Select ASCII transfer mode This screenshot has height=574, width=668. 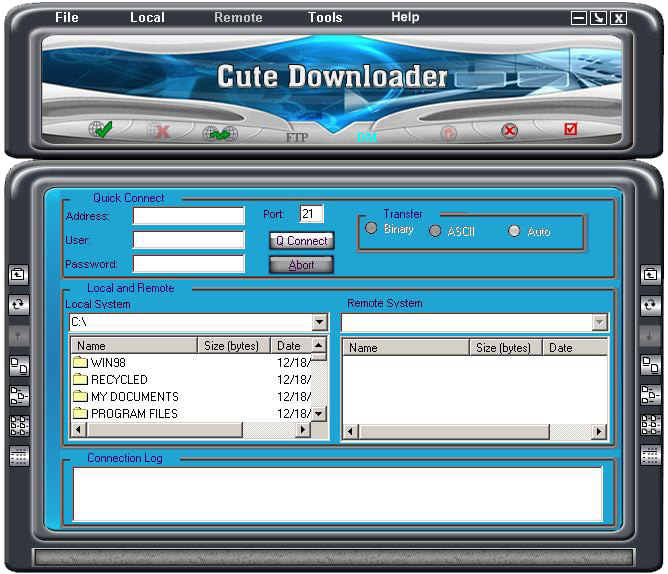click(435, 231)
